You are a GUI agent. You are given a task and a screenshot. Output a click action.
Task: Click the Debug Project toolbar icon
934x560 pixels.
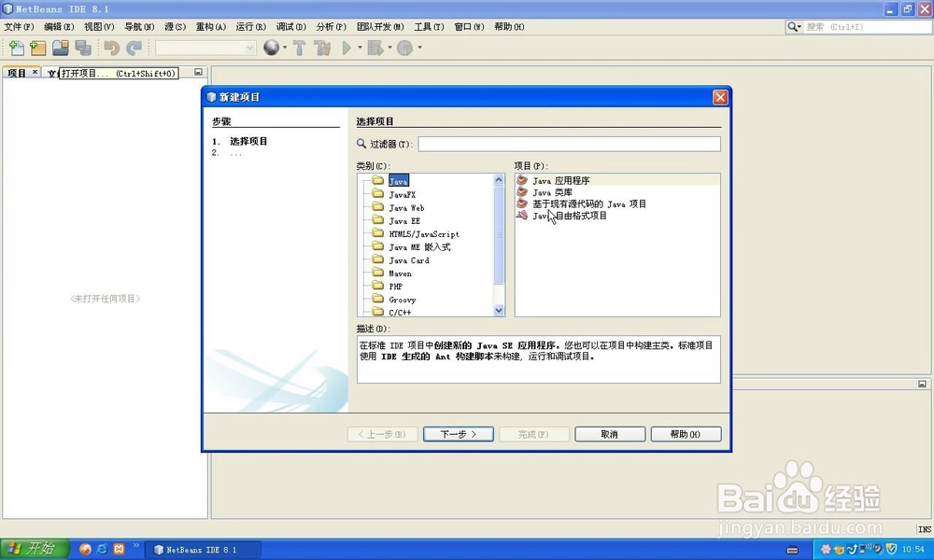click(x=375, y=48)
